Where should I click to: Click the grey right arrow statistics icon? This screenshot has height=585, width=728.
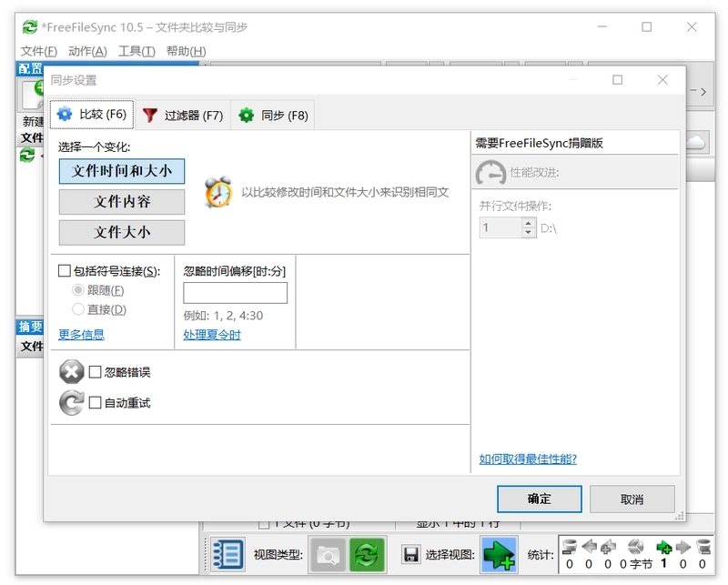pyautogui.click(x=683, y=547)
